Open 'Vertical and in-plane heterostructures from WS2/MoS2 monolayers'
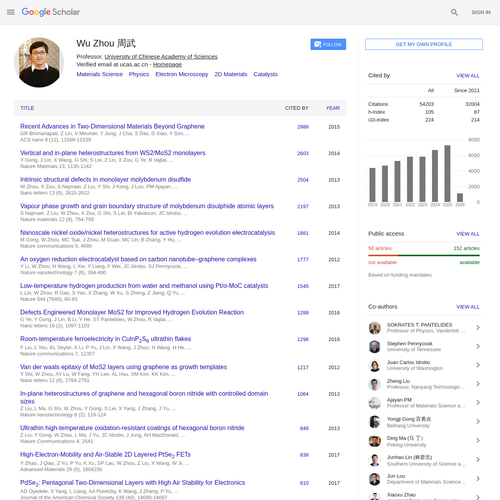 coord(113,153)
